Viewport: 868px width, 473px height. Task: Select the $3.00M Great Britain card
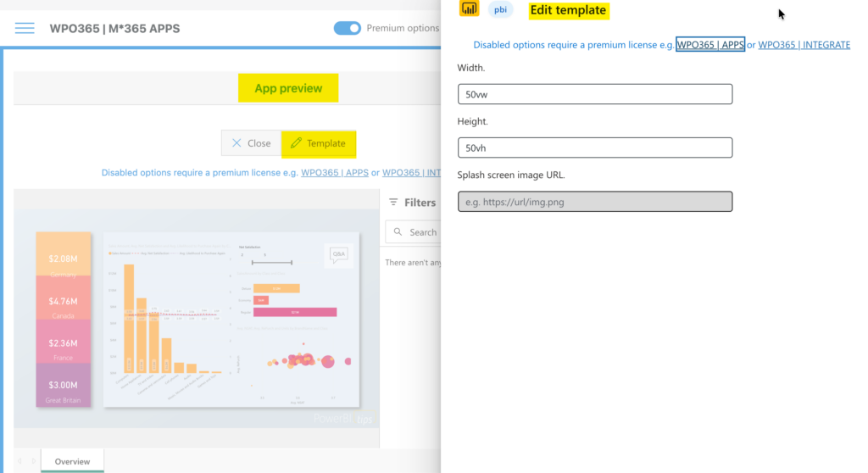coord(63,385)
